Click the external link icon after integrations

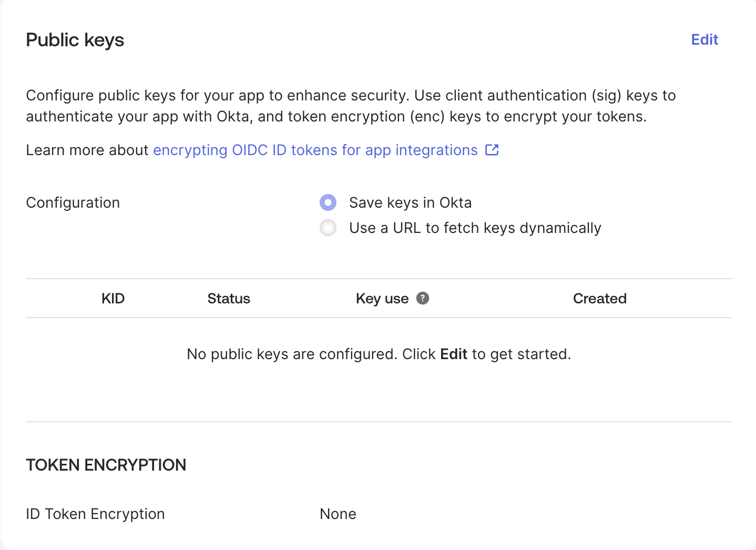point(492,150)
